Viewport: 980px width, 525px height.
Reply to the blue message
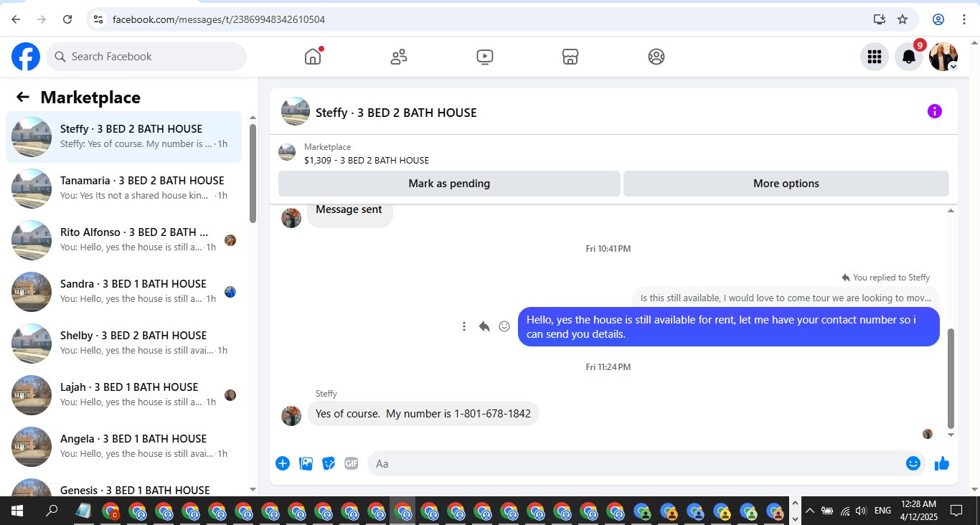(x=484, y=326)
